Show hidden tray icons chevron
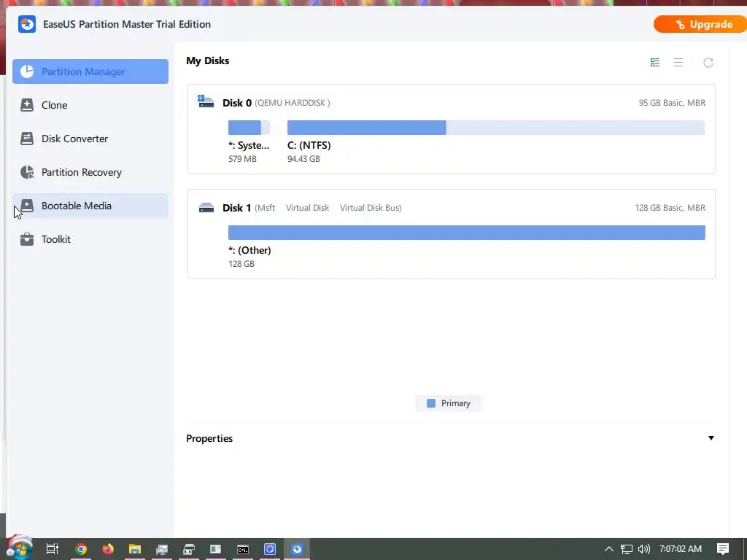This screenshot has height=560, width=747. [x=609, y=549]
